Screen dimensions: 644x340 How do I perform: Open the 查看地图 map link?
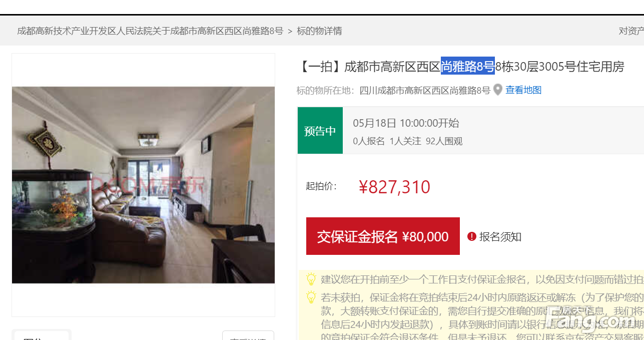pos(523,90)
